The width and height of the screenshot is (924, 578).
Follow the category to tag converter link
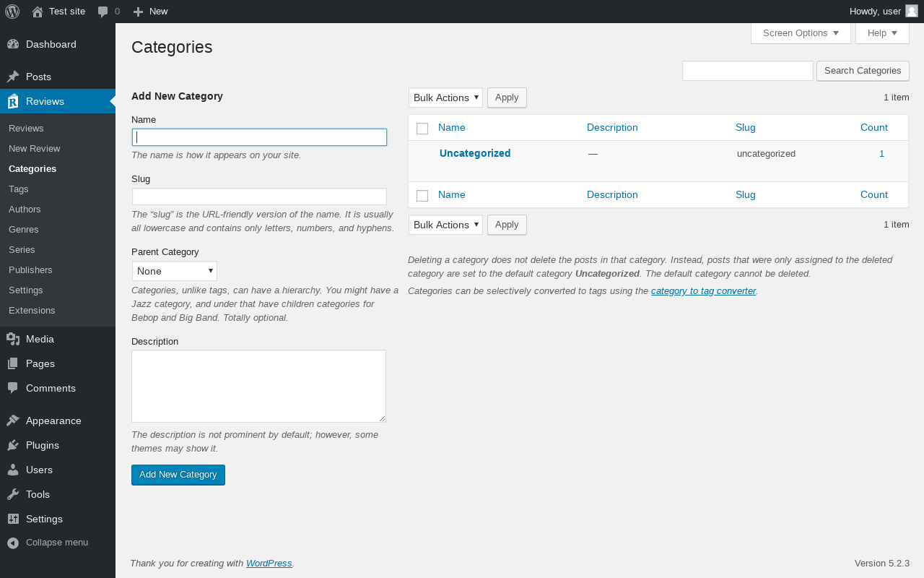pyautogui.click(x=703, y=291)
